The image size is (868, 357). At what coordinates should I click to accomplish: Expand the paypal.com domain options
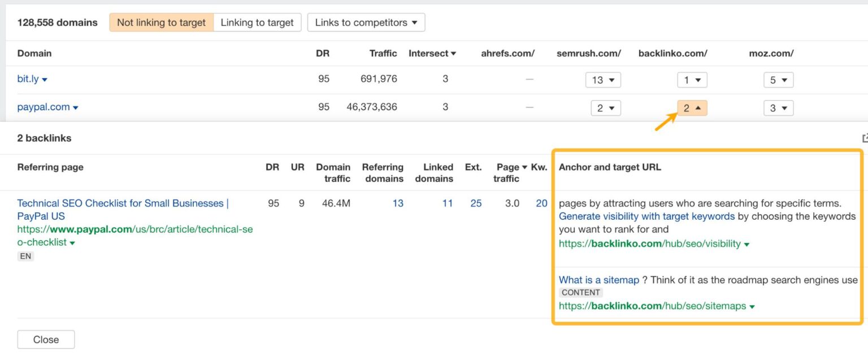pos(76,107)
